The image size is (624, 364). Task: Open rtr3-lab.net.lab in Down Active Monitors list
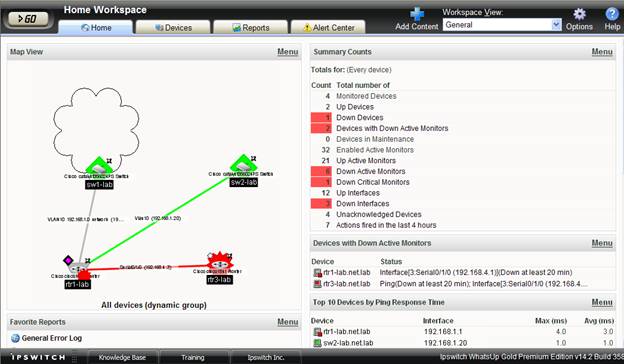(347, 284)
